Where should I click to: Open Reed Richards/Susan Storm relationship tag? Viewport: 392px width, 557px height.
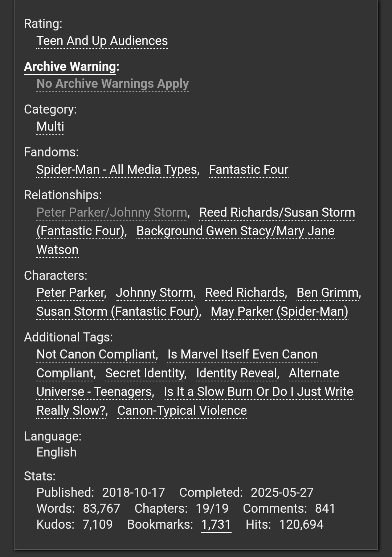click(277, 213)
